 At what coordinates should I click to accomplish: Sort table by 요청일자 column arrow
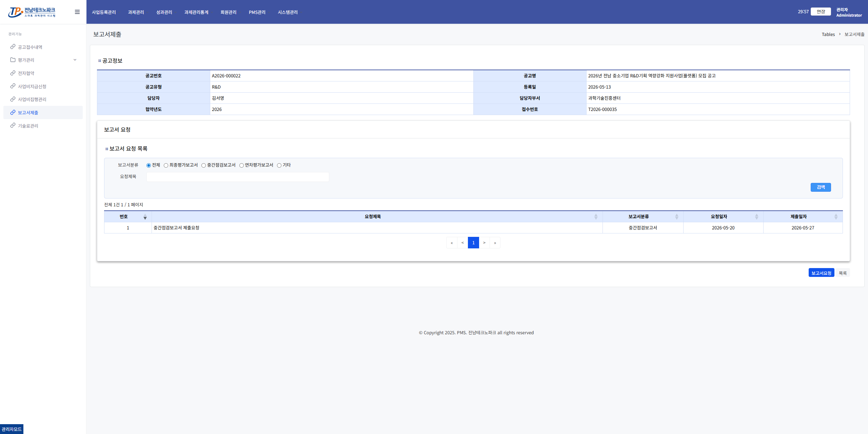(757, 217)
